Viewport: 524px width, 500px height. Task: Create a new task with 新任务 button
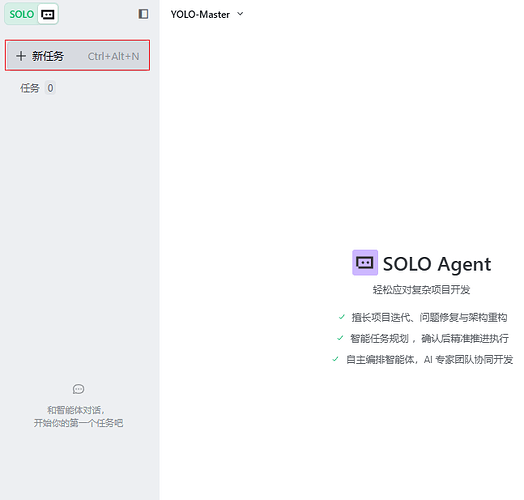[77, 55]
